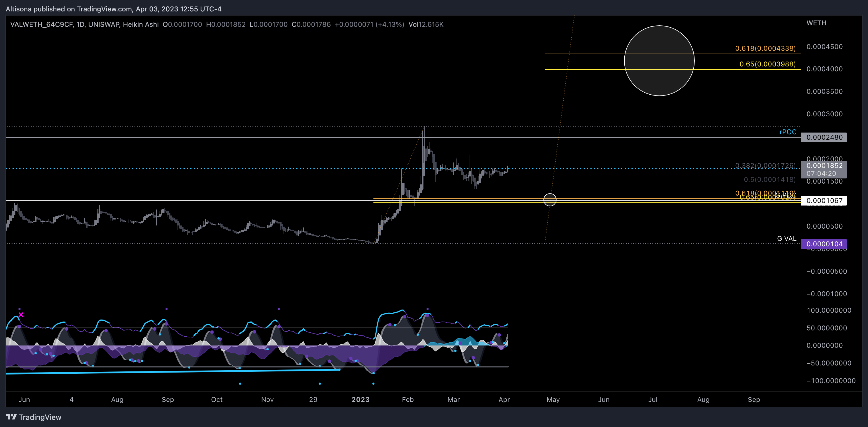
Task: Click the rPOC label
Action: [788, 132]
